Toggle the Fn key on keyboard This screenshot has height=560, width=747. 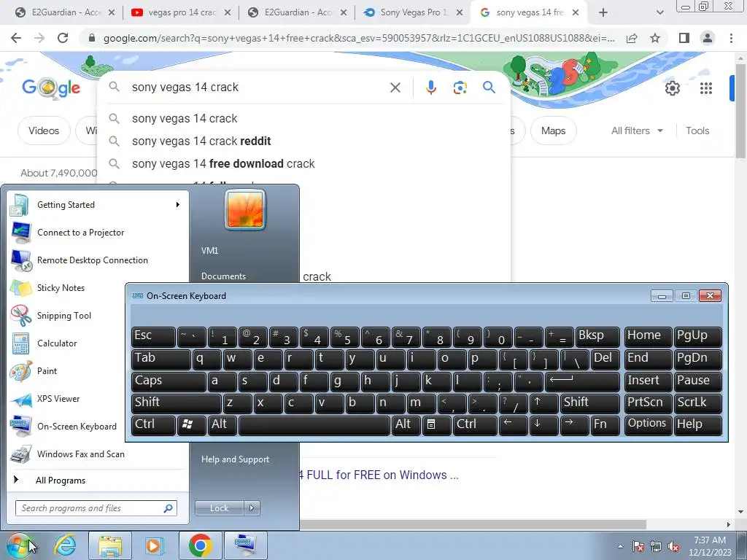(x=605, y=425)
